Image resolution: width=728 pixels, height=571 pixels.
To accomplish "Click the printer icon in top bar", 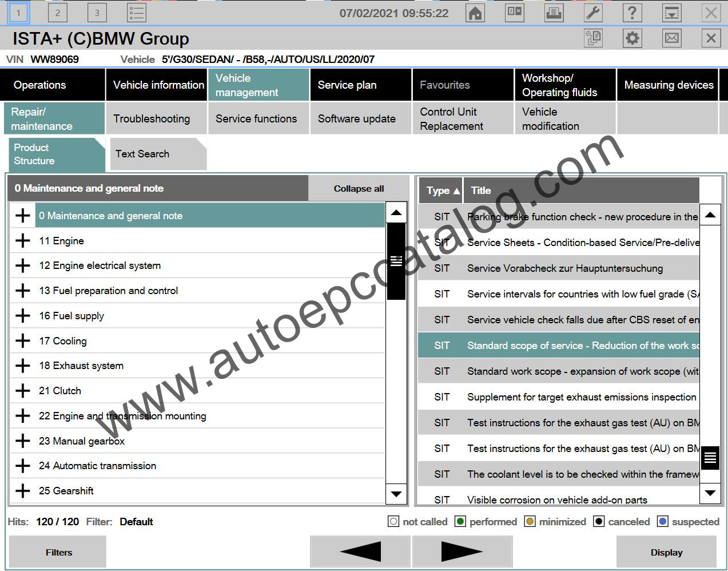I will tap(554, 13).
